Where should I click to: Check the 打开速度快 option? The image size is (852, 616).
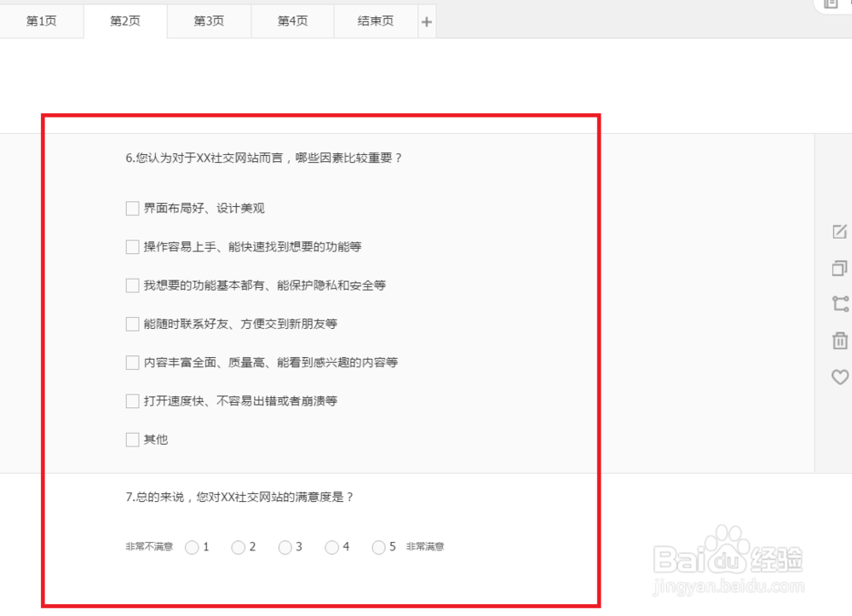click(132, 400)
